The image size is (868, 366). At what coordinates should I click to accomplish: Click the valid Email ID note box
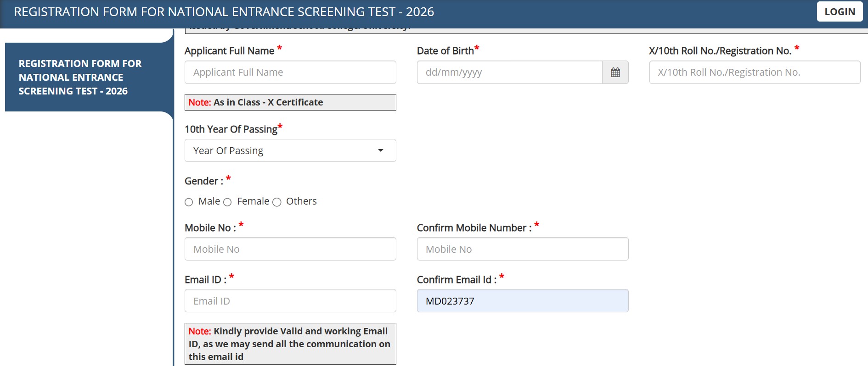290,344
